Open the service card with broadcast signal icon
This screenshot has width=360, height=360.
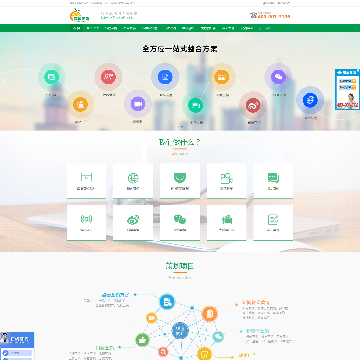coord(86,223)
